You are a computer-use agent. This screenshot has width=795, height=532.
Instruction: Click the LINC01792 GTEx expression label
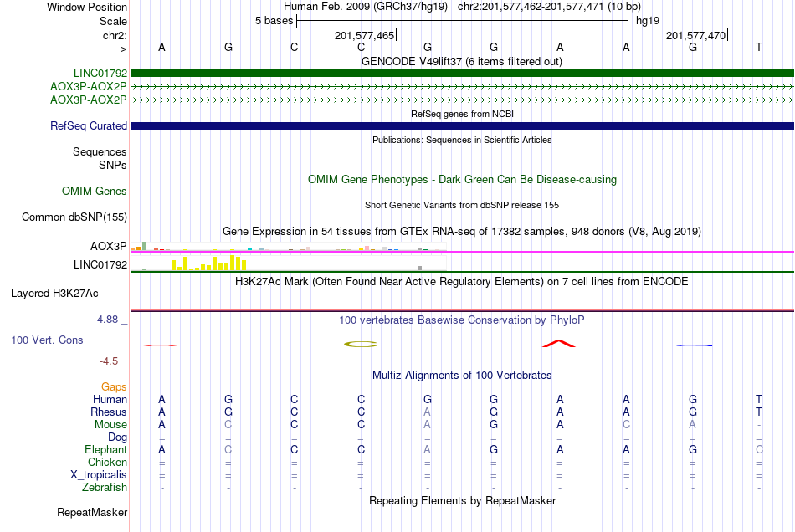pyautogui.click(x=100, y=264)
